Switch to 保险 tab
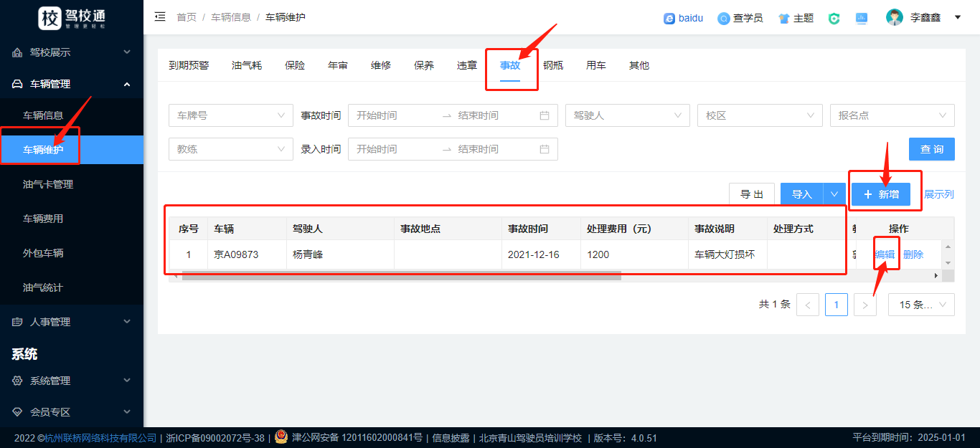Screen dimensions: 980x448 [x=295, y=65]
